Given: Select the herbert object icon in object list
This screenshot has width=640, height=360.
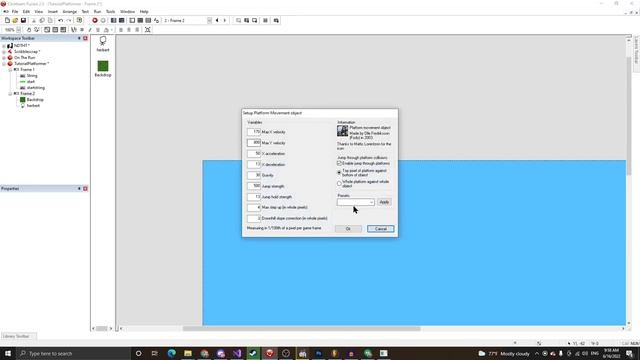Looking at the screenshot, I should [103, 41].
